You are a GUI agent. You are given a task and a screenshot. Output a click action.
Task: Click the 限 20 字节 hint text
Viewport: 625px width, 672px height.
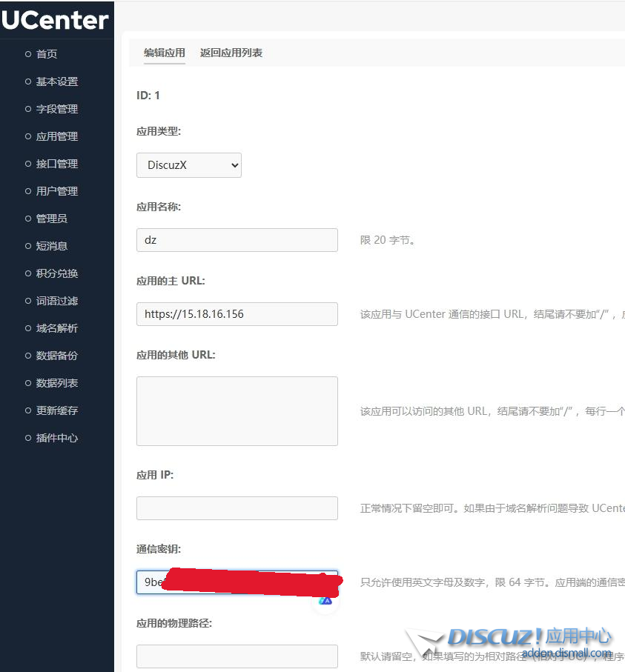click(x=387, y=240)
